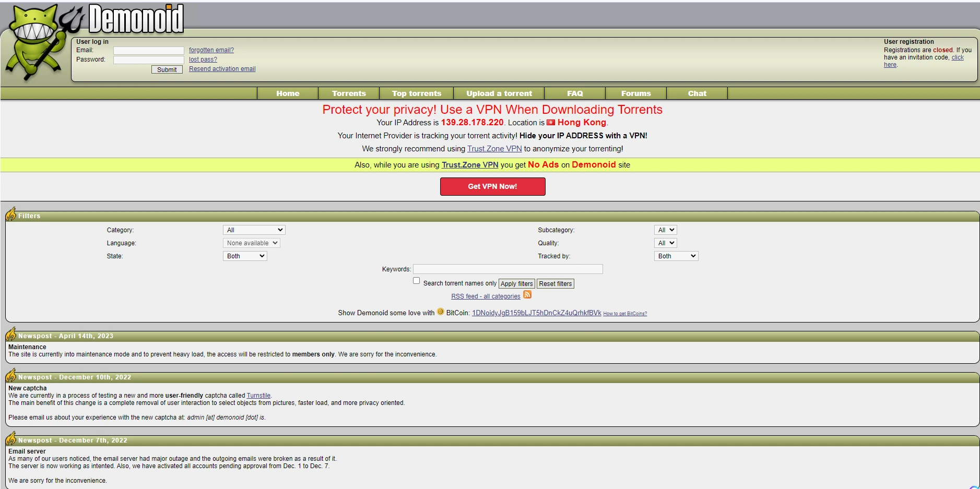Click the 'User log in' heading text
The image size is (980, 489).
pyautogui.click(x=92, y=42)
